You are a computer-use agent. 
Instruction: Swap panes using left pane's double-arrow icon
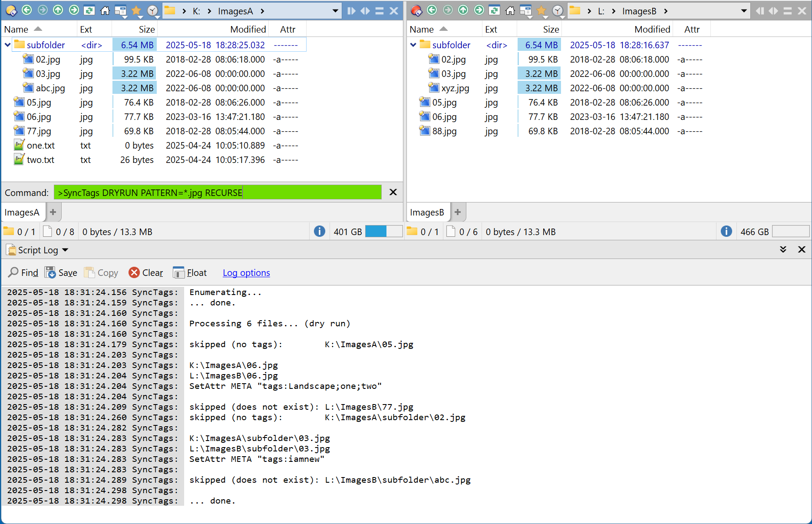click(x=365, y=11)
